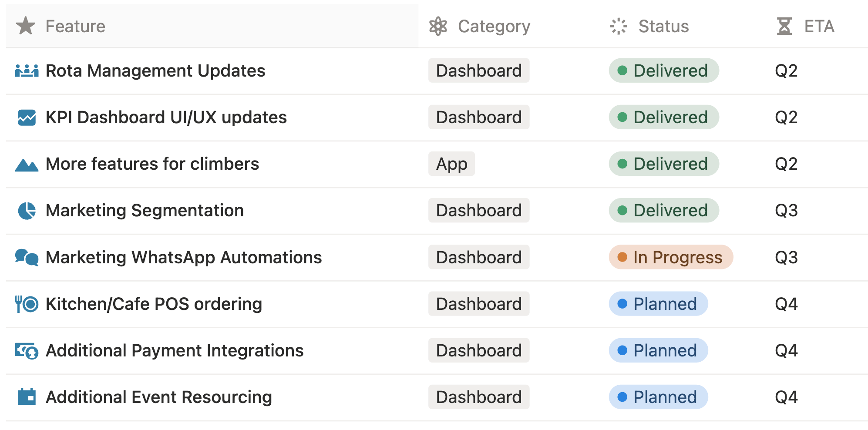
Task: Open the Feature column header menu
Action: pos(75,26)
